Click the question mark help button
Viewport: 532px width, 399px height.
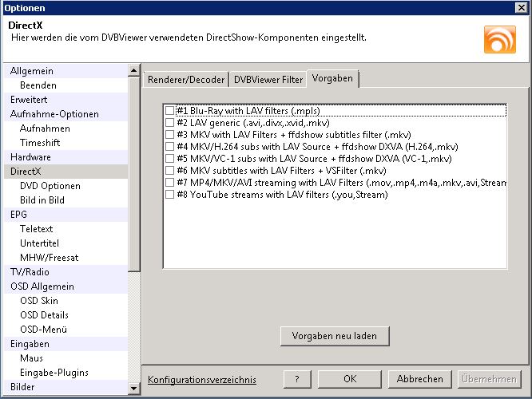point(297,379)
